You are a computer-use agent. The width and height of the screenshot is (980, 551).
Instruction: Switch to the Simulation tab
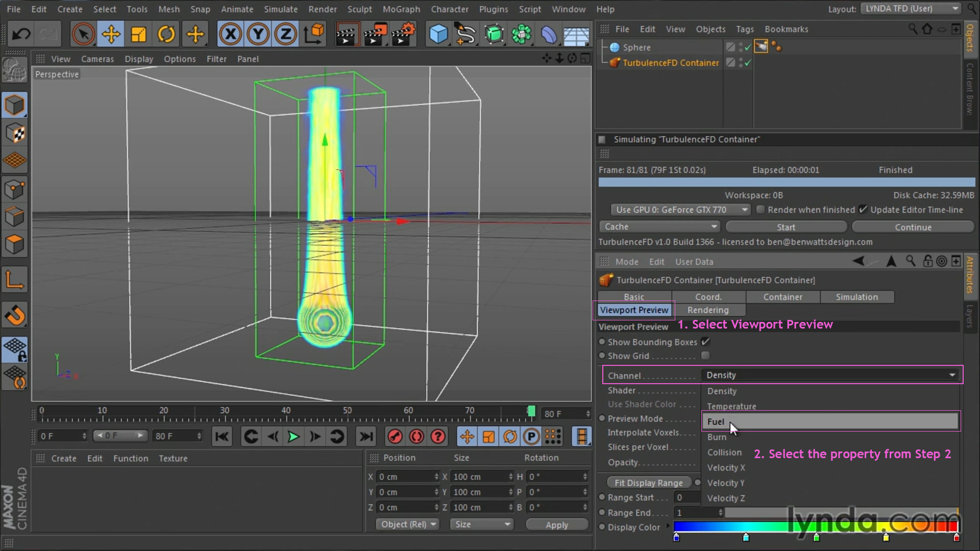click(856, 297)
